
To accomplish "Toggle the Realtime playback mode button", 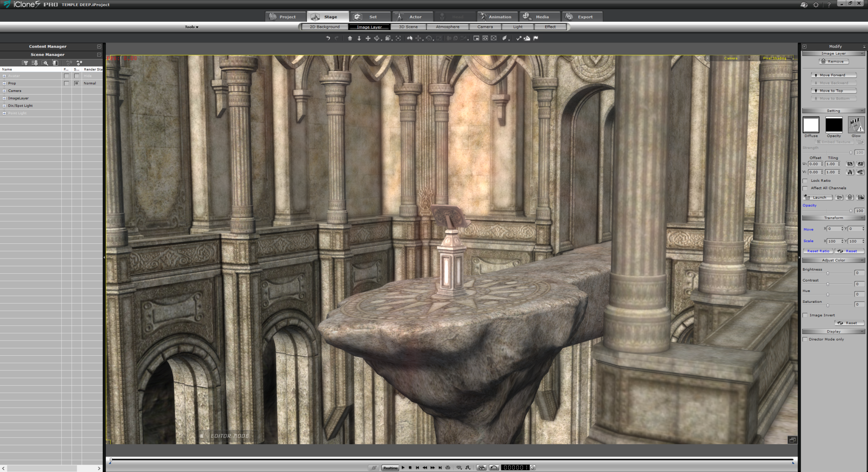I will pyautogui.click(x=390, y=468).
